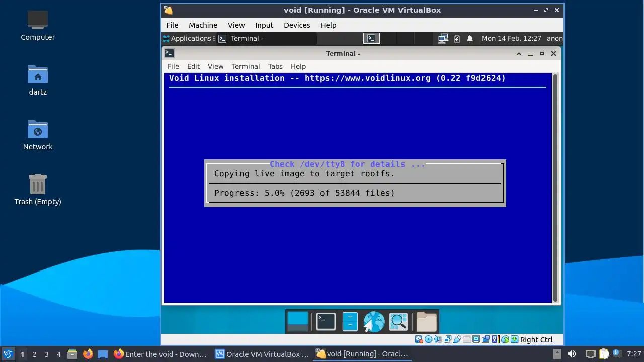Click the terminal launcher icon in guest top panel
Image resolution: width=644 pixels, height=362 pixels.
371,38
